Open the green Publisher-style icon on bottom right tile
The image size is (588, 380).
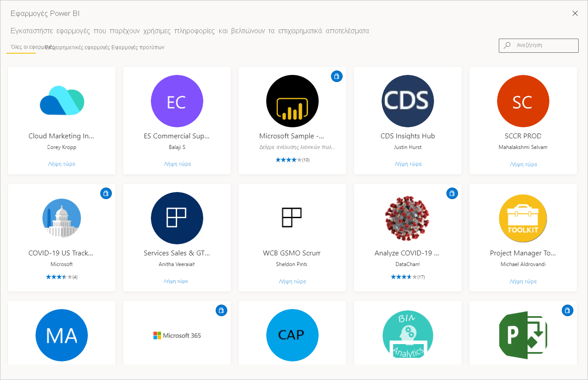coord(523,335)
